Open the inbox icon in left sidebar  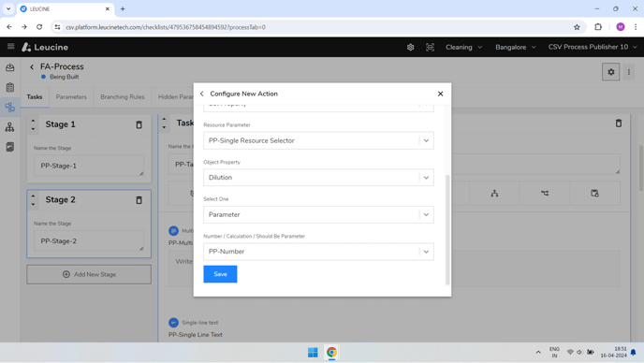click(x=10, y=67)
